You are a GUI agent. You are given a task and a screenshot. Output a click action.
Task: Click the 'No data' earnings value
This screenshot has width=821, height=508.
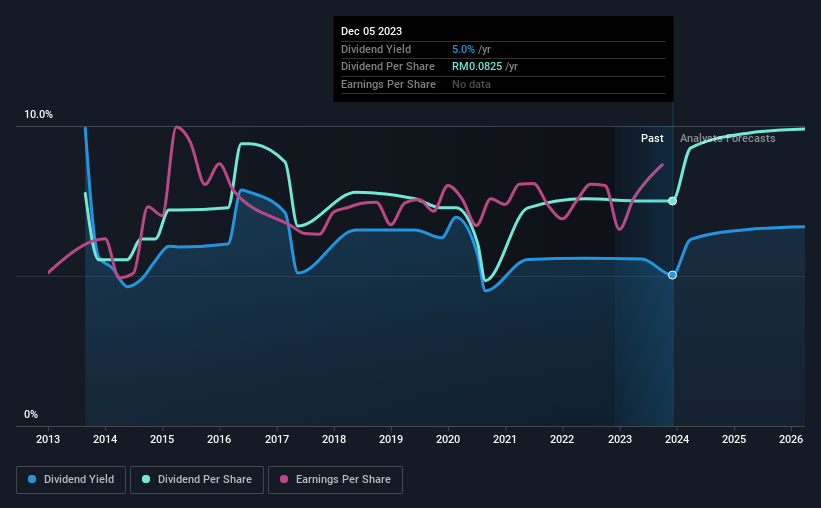[x=471, y=84]
